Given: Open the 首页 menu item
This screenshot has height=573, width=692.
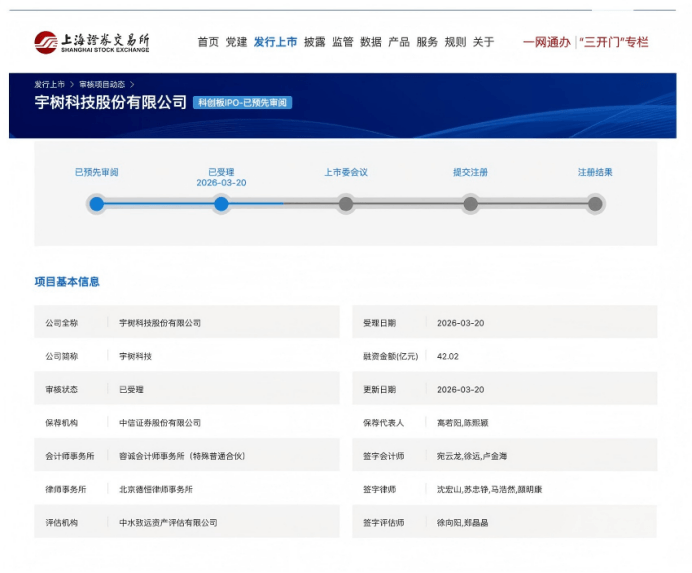Looking at the screenshot, I should (x=208, y=42).
